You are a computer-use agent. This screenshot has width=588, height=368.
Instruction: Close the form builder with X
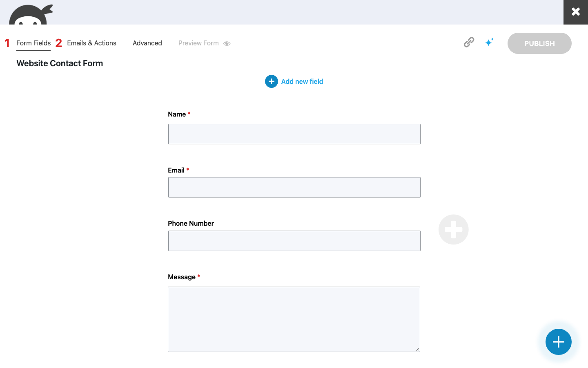click(x=576, y=12)
